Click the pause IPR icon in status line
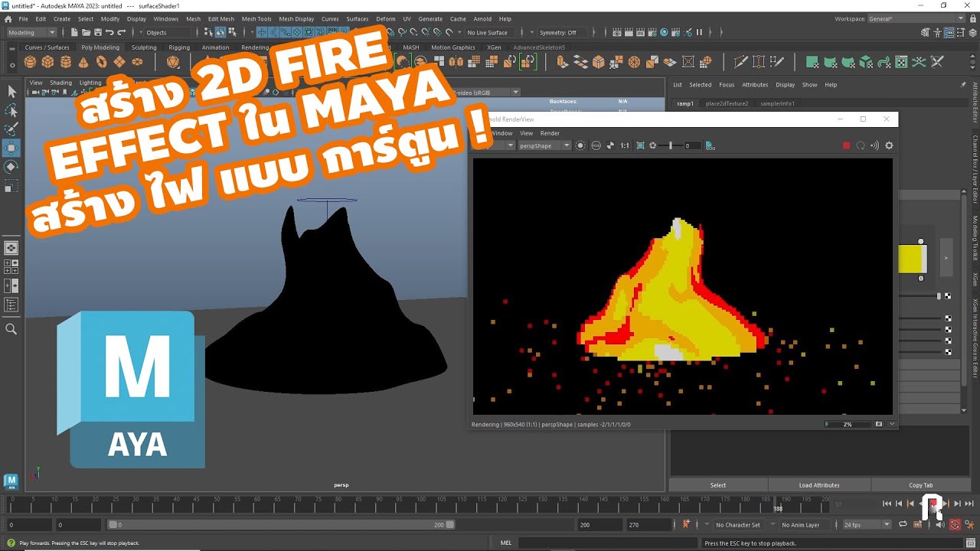 (x=699, y=32)
